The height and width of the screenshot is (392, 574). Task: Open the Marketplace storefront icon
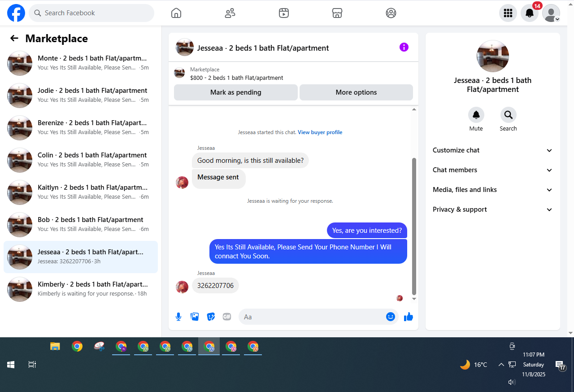[337, 13]
